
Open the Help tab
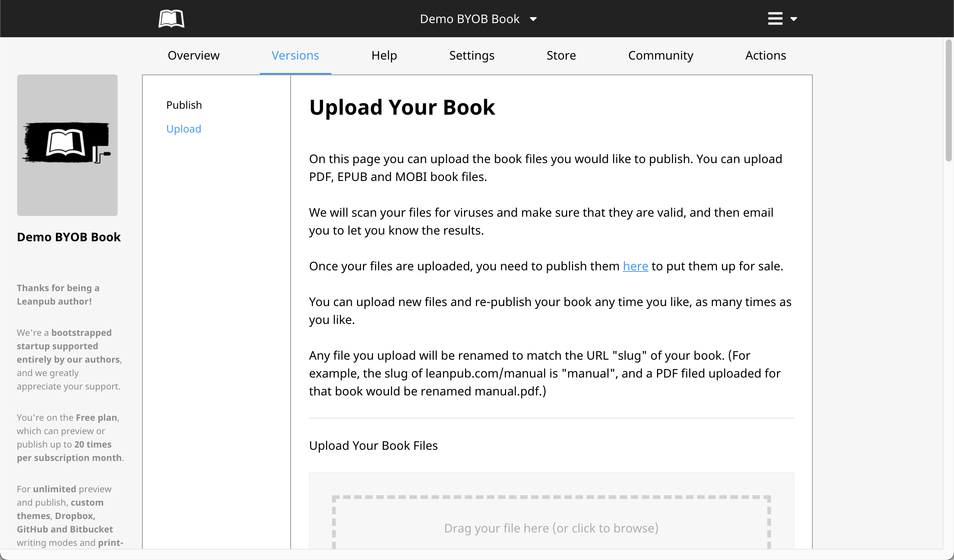tap(384, 55)
